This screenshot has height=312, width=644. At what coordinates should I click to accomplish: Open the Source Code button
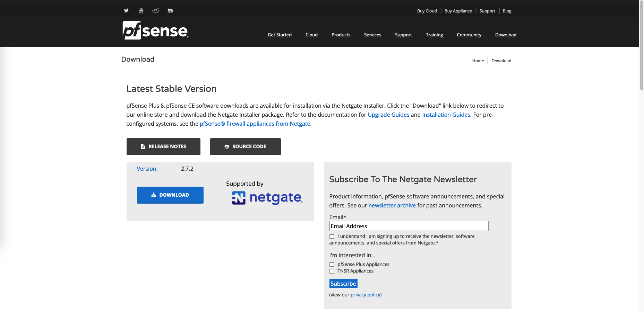click(x=245, y=146)
